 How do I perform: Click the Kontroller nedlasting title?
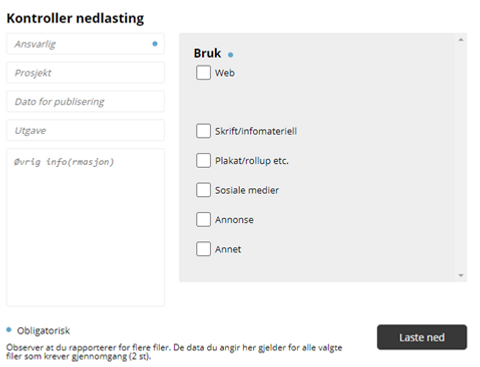75,18
